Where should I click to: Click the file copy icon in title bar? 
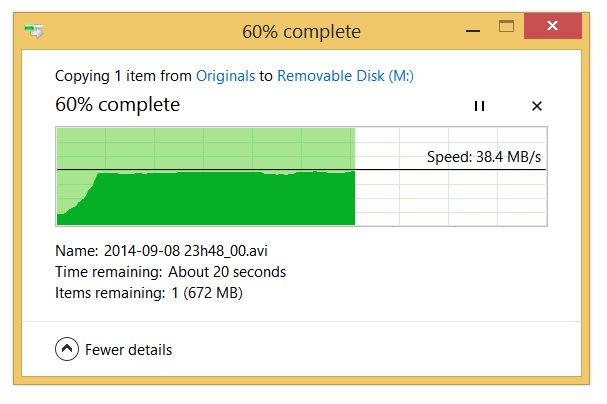34,31
